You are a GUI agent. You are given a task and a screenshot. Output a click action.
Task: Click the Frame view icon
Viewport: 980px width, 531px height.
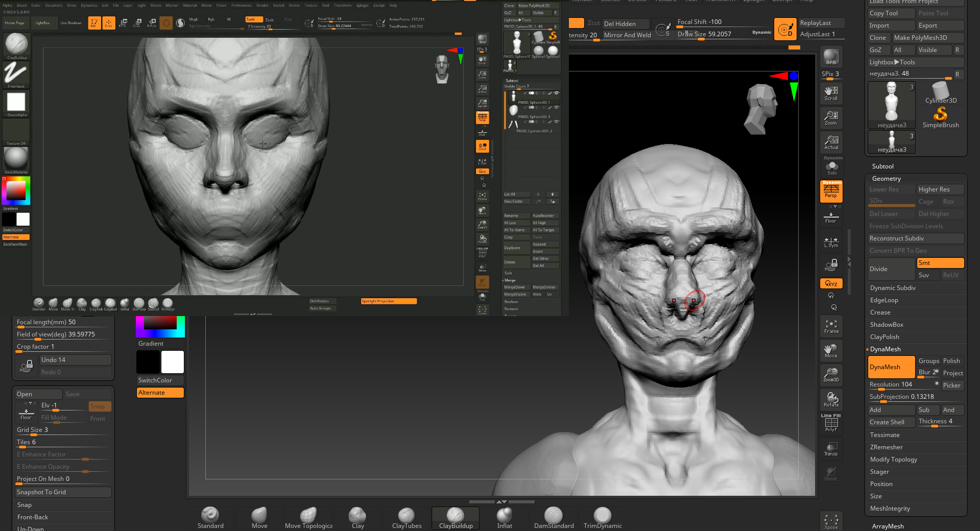point(831,326)
